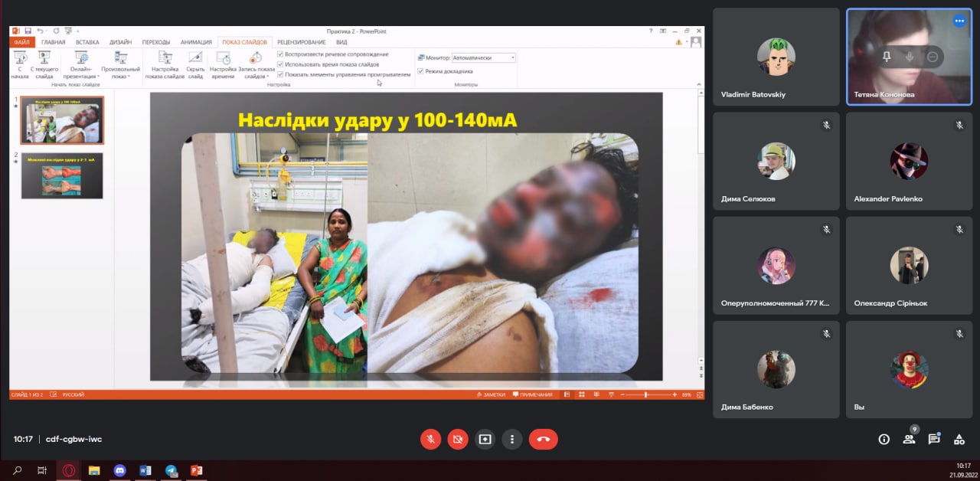Toggle 'Режим докладчика' presenter view checkbox

[x=420, y=71]
